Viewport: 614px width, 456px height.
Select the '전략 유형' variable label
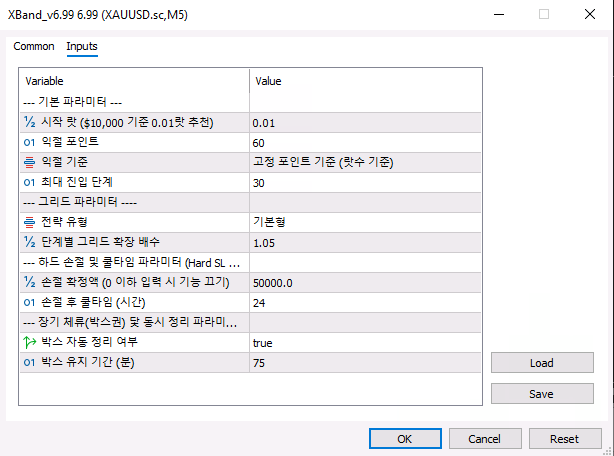(64, 222)
